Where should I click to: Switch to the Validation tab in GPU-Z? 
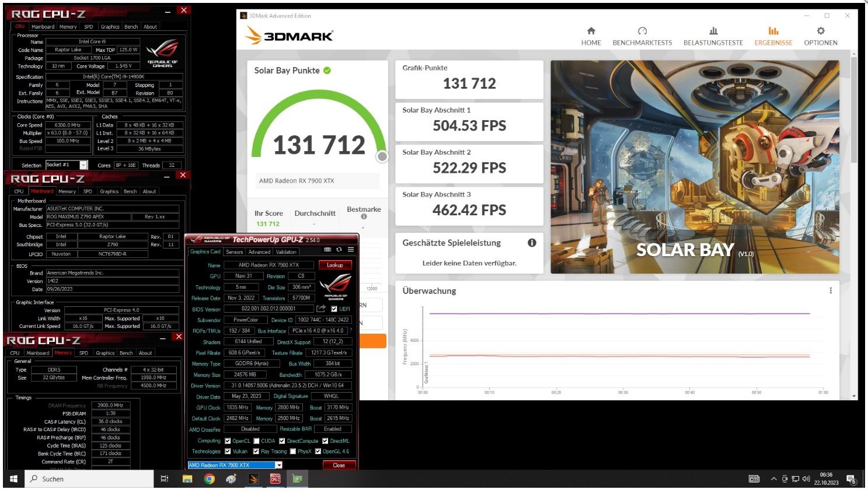coord(286,252)
